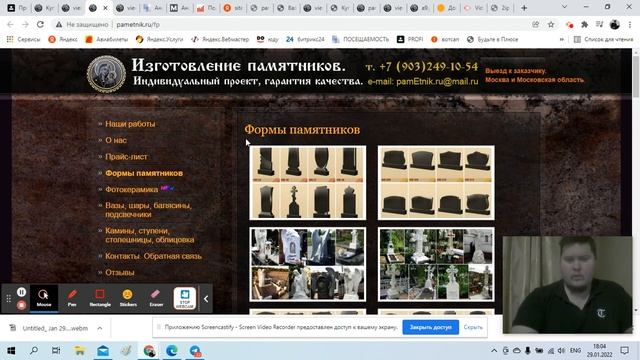This screenshot has height=360, width=640.
Task: Open the notification center icon
Action: [624, 351]
